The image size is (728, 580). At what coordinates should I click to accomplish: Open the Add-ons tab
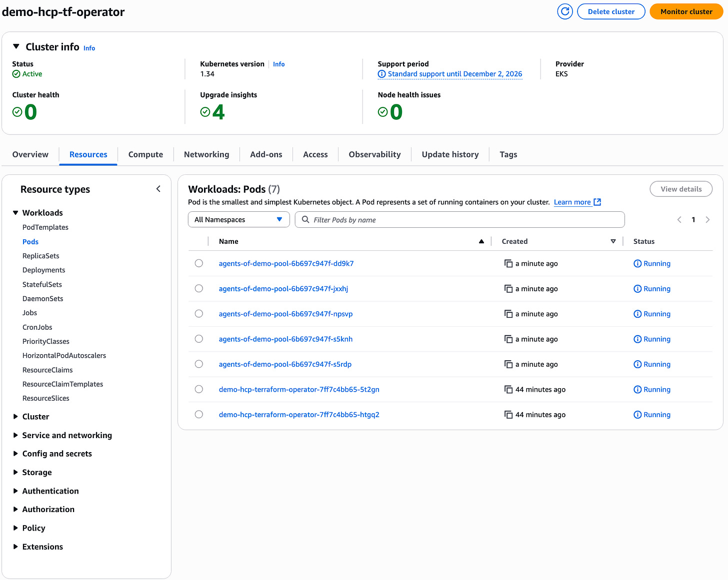[x=266, y=154]
